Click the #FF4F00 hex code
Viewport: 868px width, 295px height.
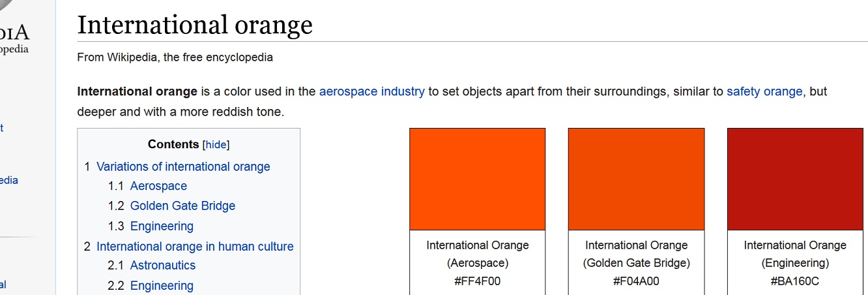pyautogui.click(x=478, y=281)
